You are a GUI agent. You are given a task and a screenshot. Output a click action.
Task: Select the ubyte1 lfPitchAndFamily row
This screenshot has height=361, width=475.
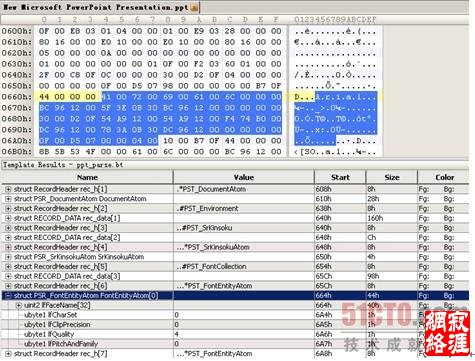(235, 344)
